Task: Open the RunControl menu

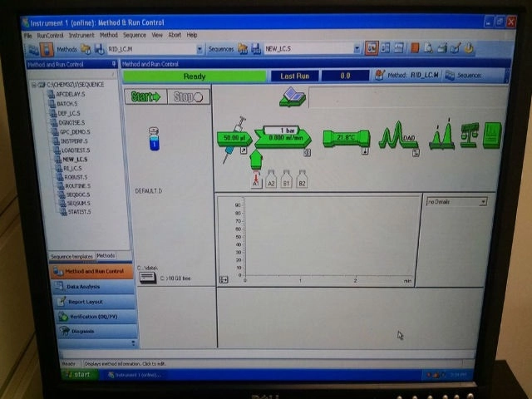Action: (x=50, y=35)
